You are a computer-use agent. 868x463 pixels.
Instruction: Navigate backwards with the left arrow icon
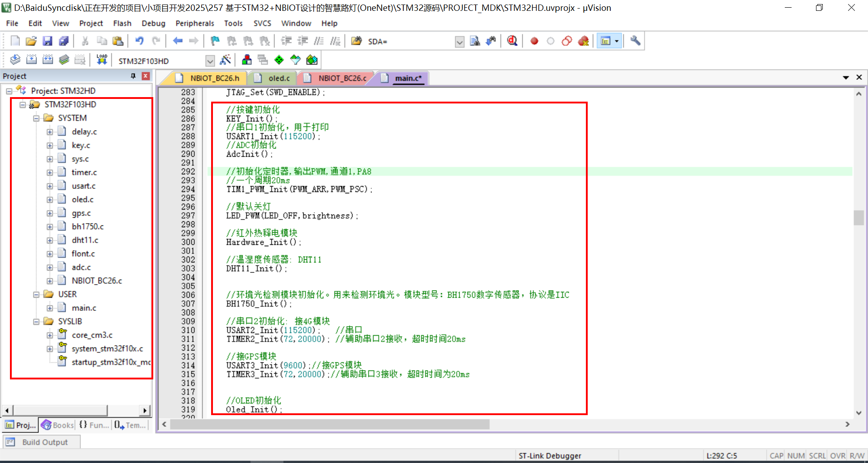178,41
